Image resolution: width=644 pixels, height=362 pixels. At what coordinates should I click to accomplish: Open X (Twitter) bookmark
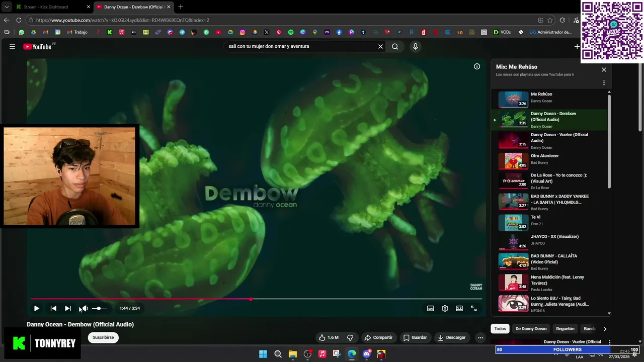coord(267,32)
